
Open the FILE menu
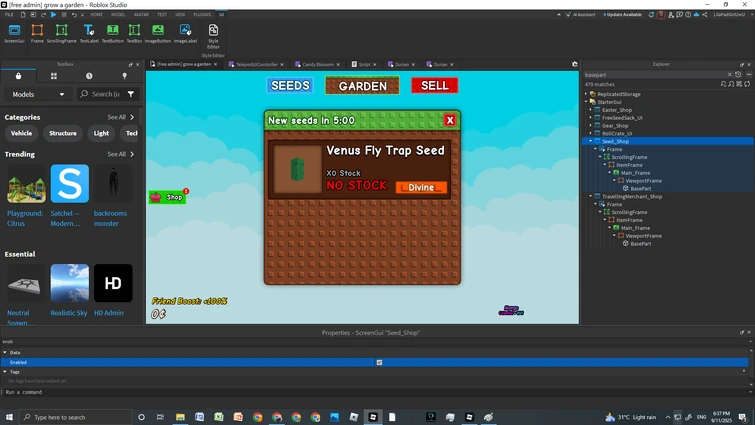[9, 14]
